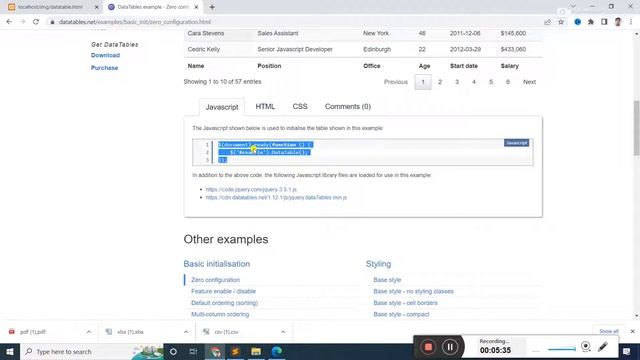Go to pagination page 4
Screen dimensions: 640x360
coord(474,82)
